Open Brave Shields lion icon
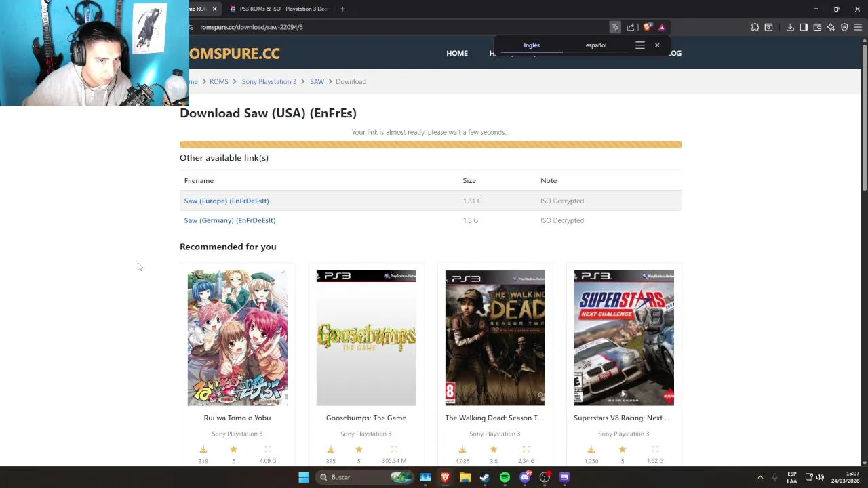 coord(647,27)
